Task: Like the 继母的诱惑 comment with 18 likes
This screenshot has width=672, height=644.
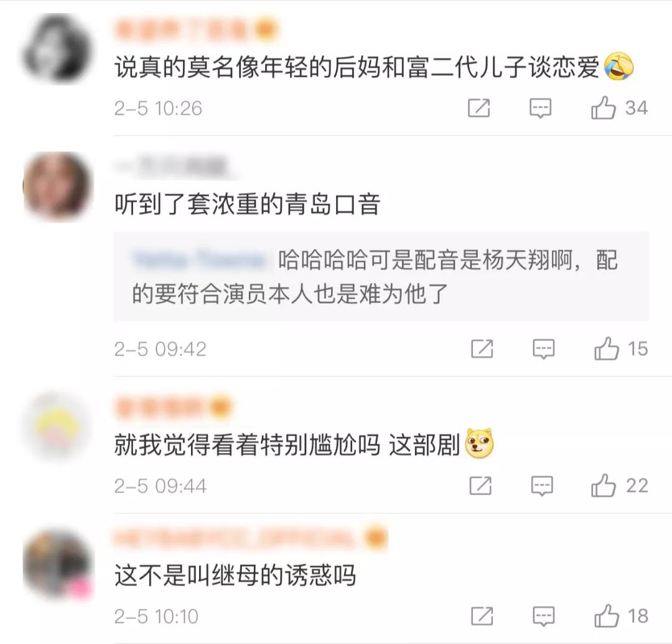Action: [607, 616]
